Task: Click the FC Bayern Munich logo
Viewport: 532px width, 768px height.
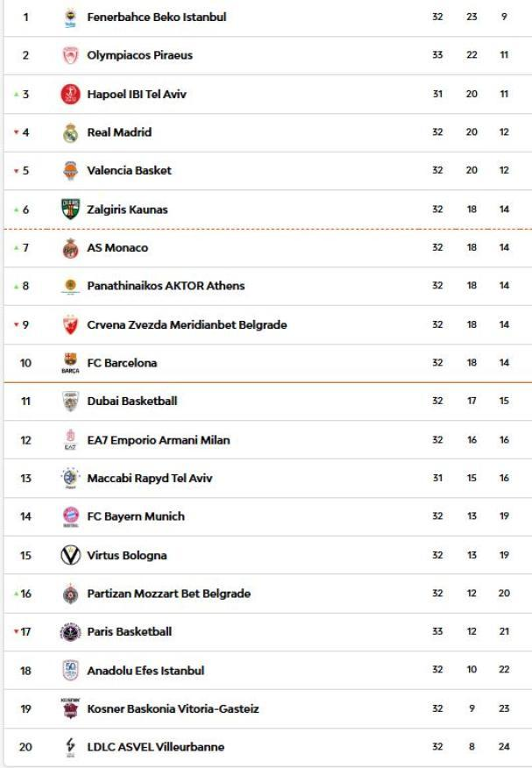Action: tap(70, 516)
